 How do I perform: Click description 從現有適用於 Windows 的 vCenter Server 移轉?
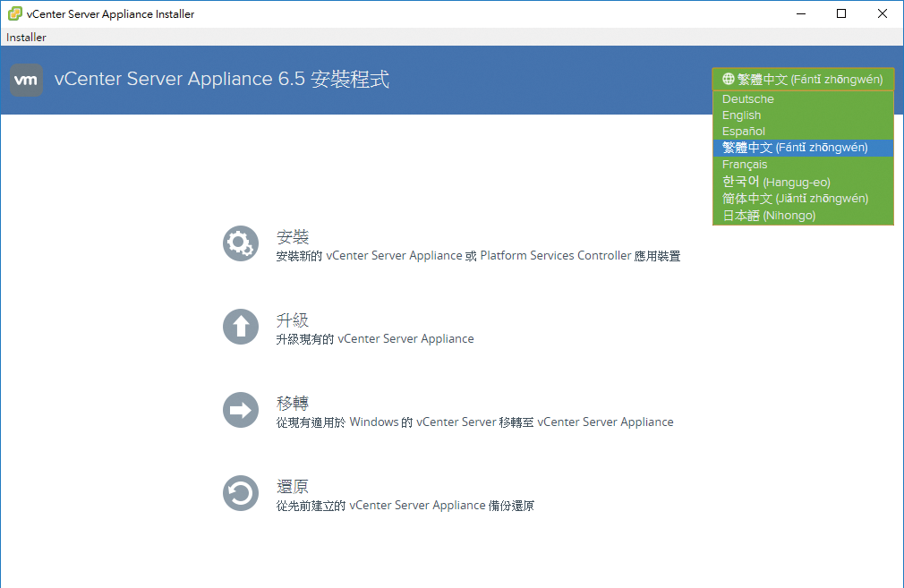tap(474, 422)
